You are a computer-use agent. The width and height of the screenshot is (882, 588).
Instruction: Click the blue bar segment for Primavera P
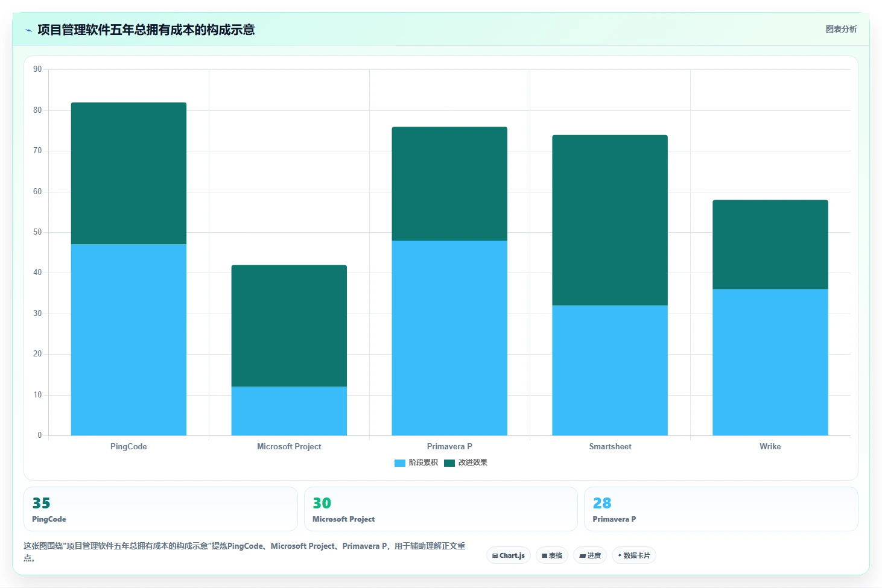(449, 338)
